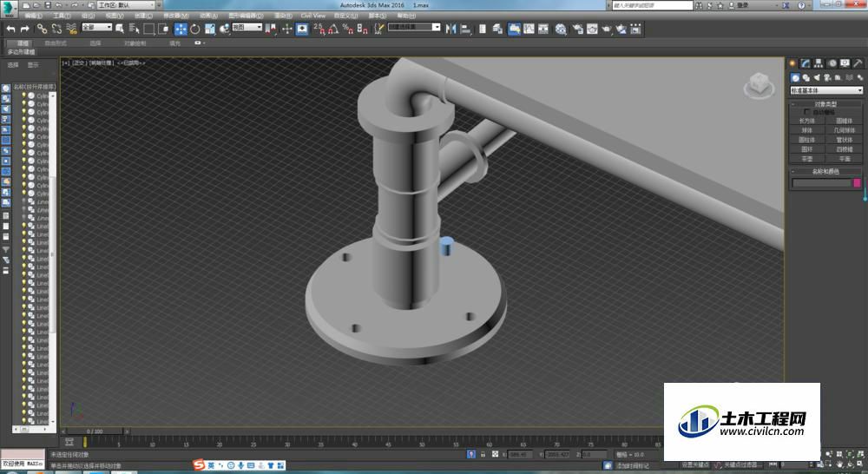Click the Select and Link tool
The image size is (868, 474).
point(42,29)
